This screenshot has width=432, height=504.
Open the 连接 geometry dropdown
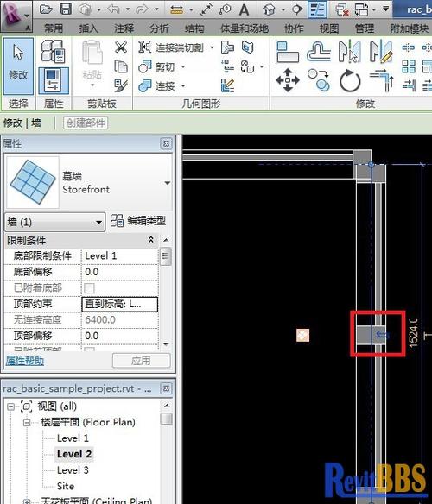[183, 85]
